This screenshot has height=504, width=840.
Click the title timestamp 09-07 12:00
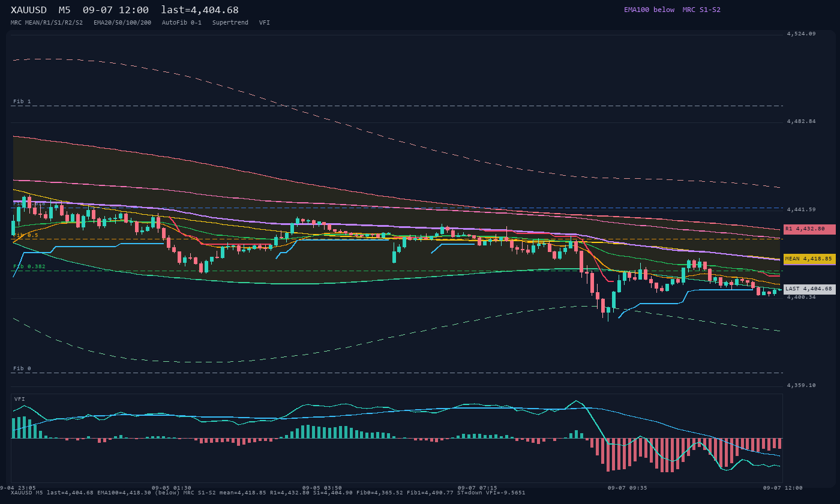click(116, 10)
